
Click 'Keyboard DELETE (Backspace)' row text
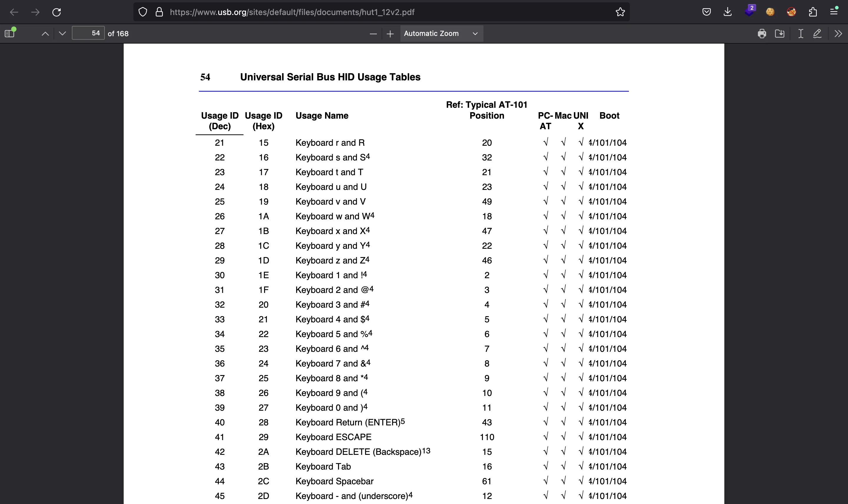point(358,452)
